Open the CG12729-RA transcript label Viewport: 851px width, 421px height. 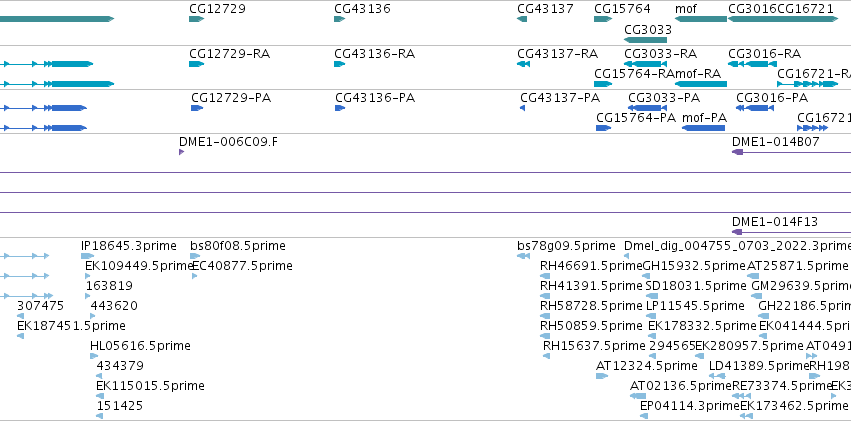pos(229,54)
